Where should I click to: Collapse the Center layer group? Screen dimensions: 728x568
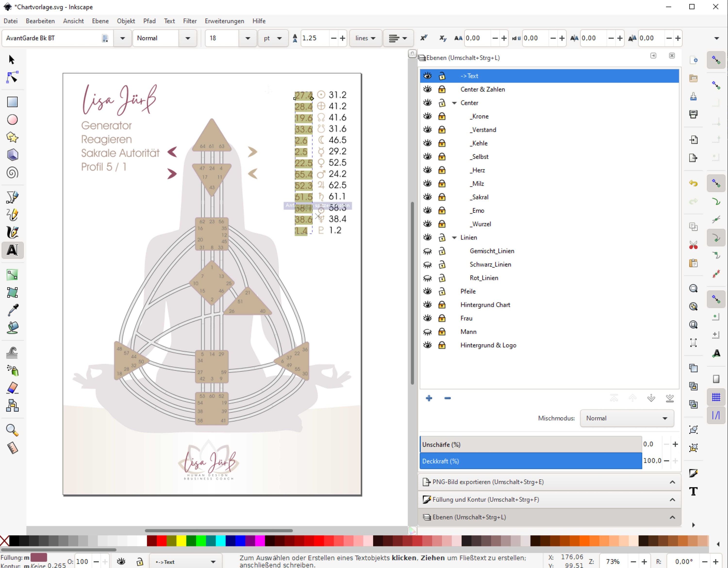click(x=454, y=103)
